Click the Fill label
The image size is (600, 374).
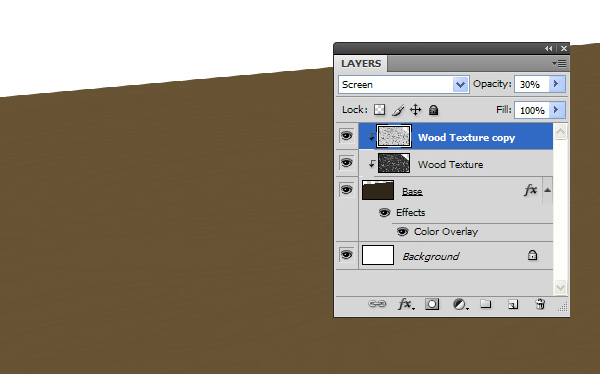(504, 110)
